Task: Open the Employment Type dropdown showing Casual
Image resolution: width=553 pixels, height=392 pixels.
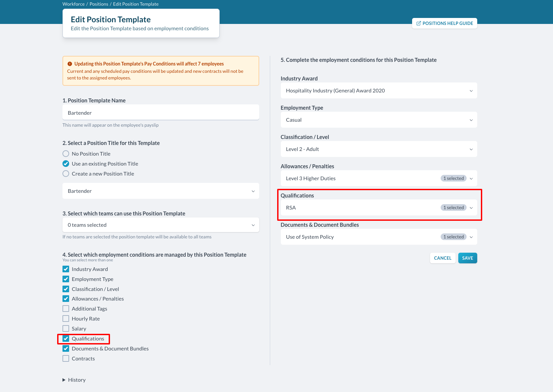Action: point(379,120)
